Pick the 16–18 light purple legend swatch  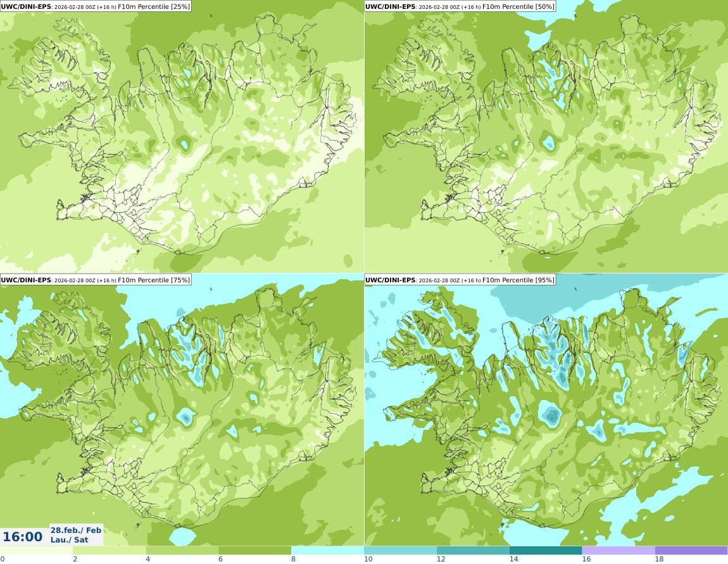(618, 551)
